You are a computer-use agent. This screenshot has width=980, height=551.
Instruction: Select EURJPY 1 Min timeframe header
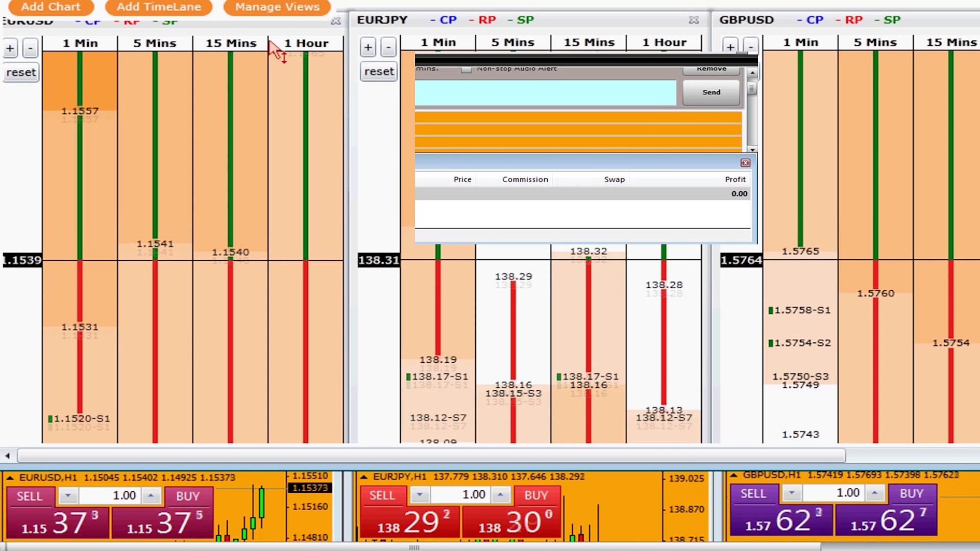click(x=438, y=42)
